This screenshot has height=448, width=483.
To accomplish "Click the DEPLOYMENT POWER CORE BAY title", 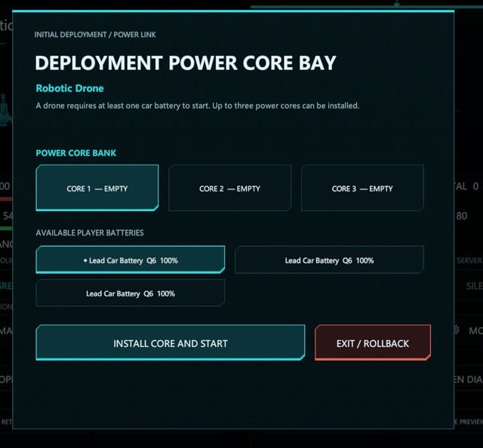I will coord(186,63).
